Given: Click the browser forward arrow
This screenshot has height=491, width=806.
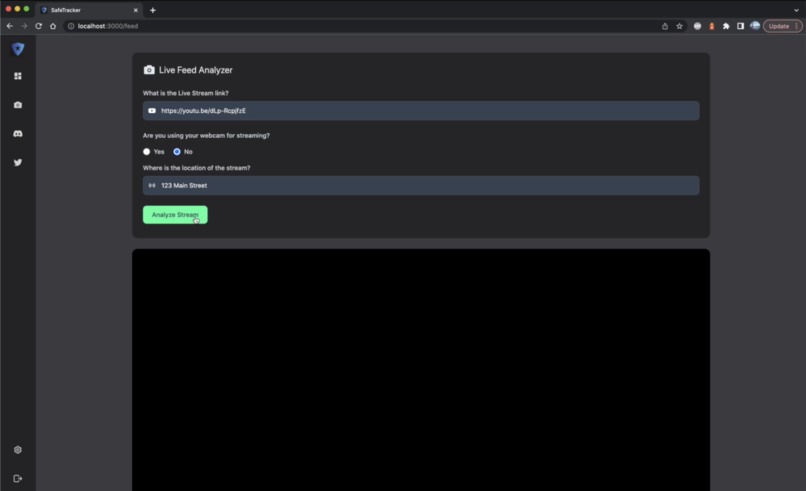Looking at the screenshot, I should (x=24, y=26).
